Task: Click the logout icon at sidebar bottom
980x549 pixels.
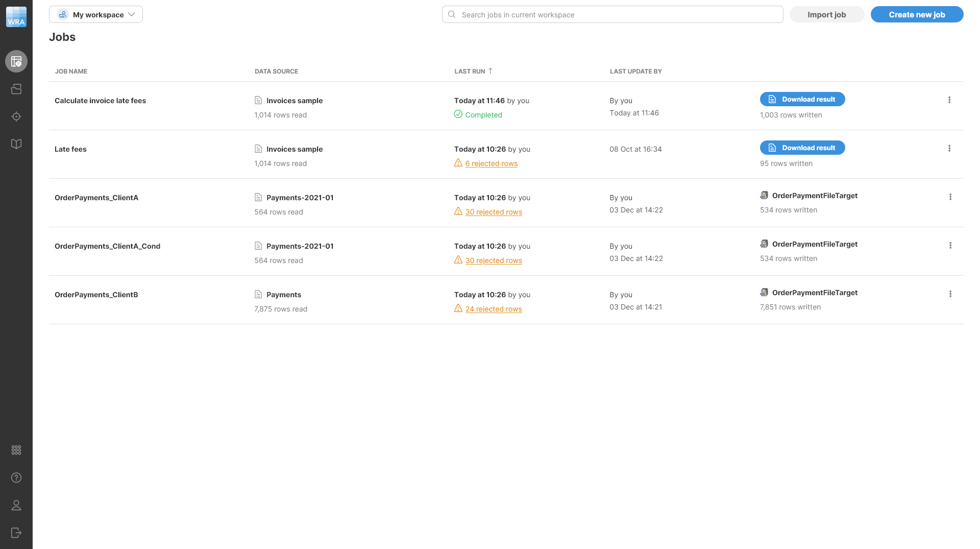Action: [16, 533]
